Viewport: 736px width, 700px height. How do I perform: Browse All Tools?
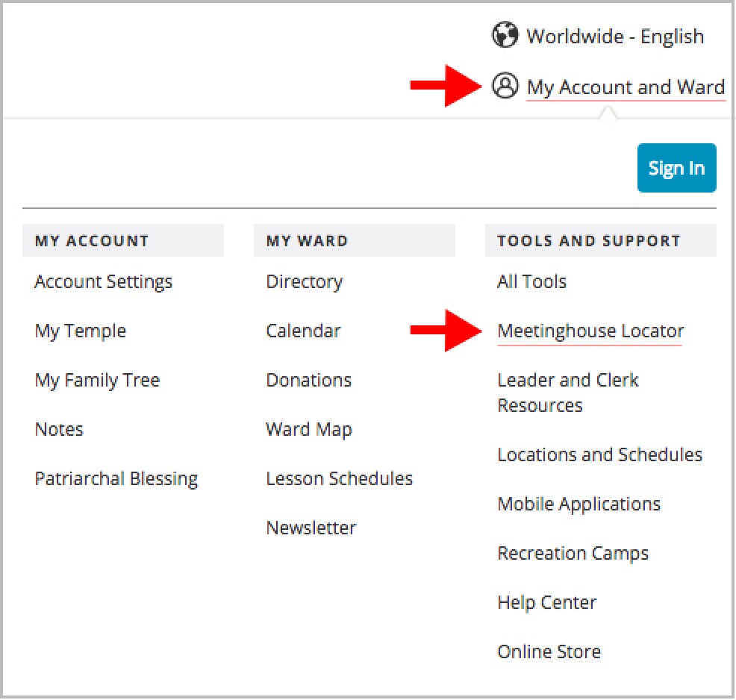coord(531,281)
